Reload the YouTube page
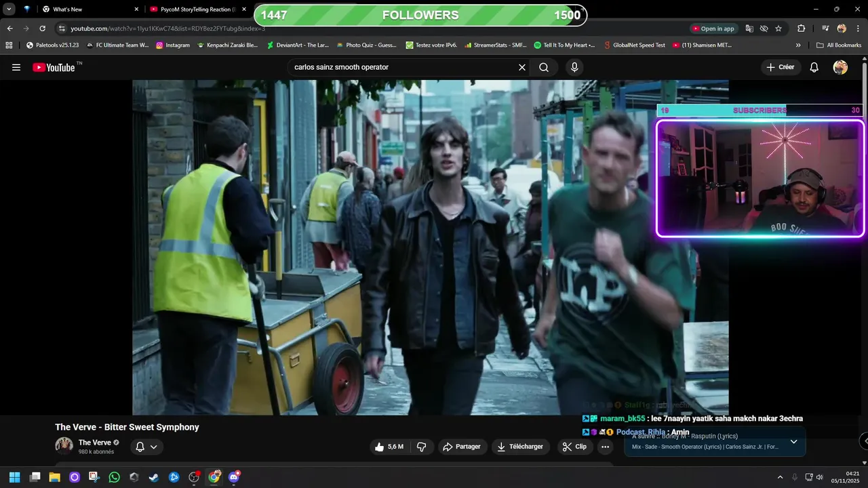This screenshot has width=868, height=488. pyautogui.click(x=42, y=28)
